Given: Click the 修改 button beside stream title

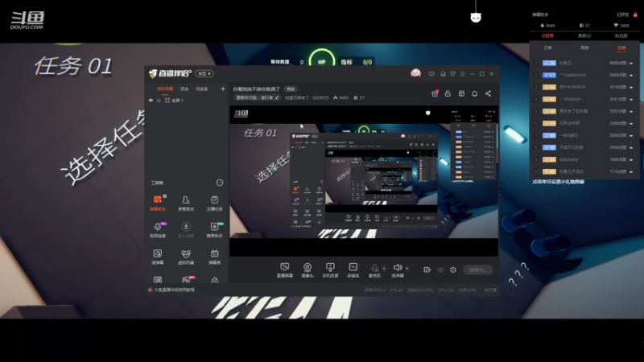Looking at the screenshot, I should coord(291,89).
